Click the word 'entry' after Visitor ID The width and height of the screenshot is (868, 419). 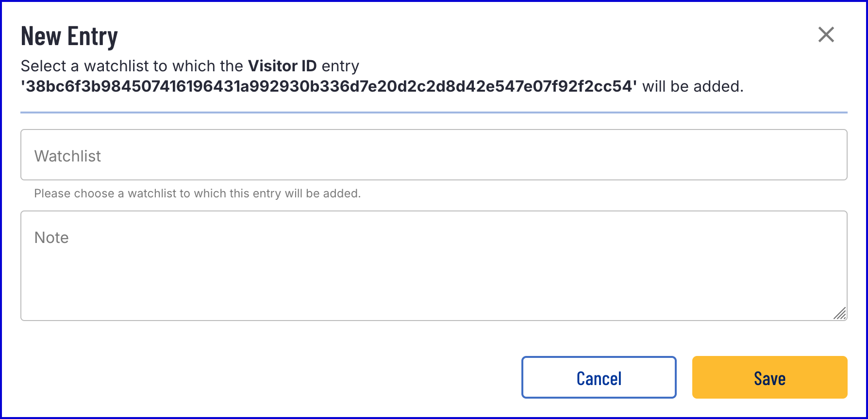[340, 66]
